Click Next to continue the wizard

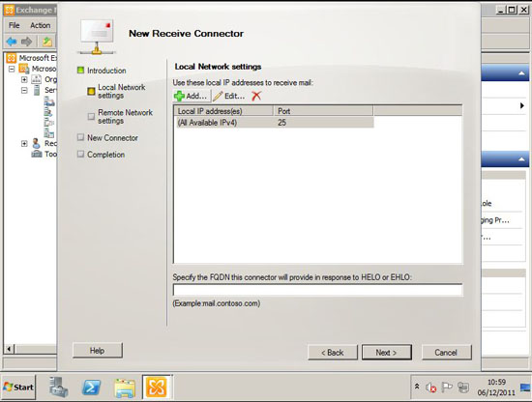tap(387, 353)
